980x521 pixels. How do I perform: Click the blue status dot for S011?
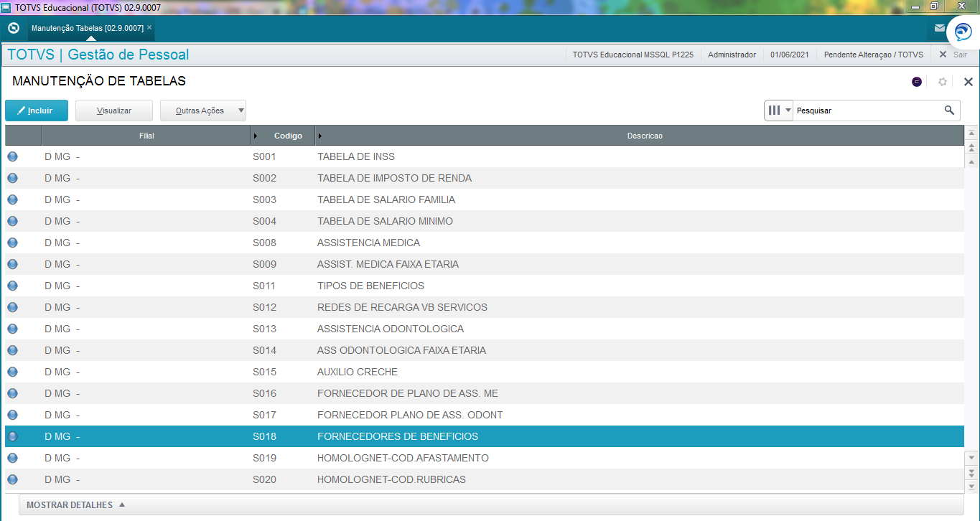pos(12,286)
